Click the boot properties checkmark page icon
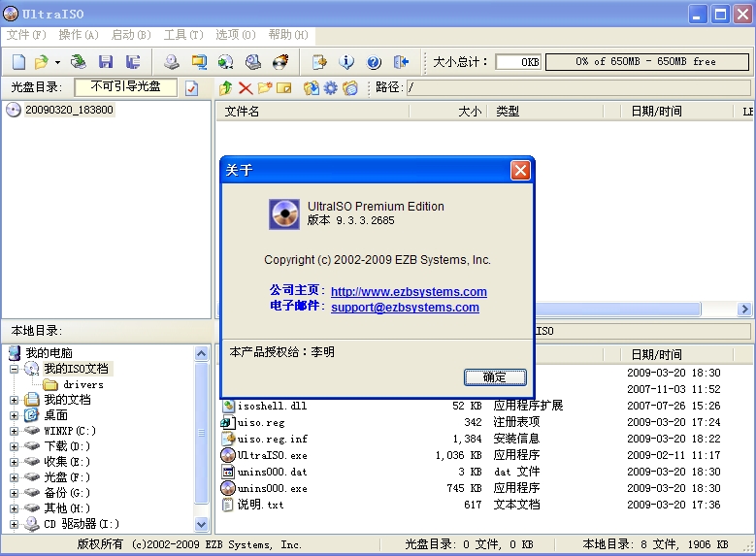 tap(192, 87)
